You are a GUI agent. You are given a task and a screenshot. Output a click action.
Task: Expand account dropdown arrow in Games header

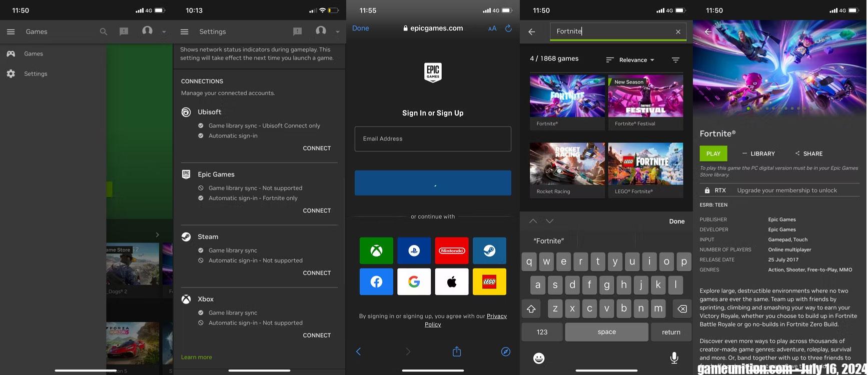coord(164,32)
